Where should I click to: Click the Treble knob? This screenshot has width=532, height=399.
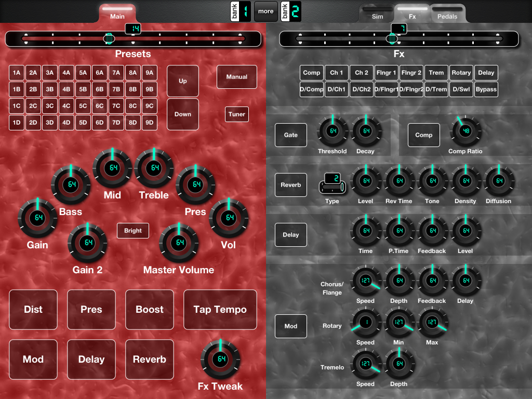(154, 168)
